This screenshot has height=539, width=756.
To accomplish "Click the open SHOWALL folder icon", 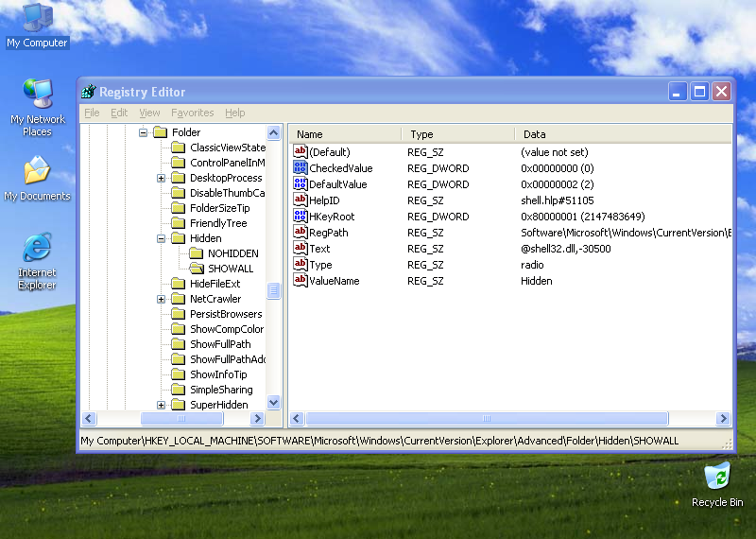I will pyautogui.click(x=197, y=269).
